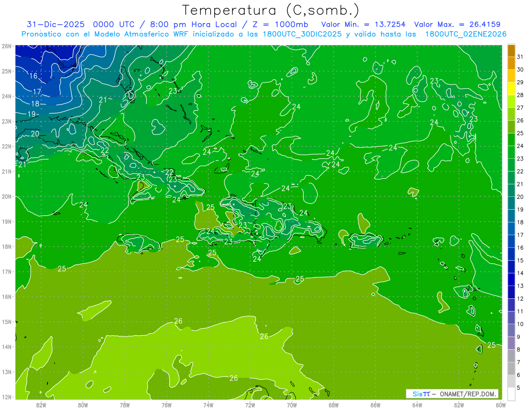
Task: Click the contour label "20" on the map
Action: point(35,133)
